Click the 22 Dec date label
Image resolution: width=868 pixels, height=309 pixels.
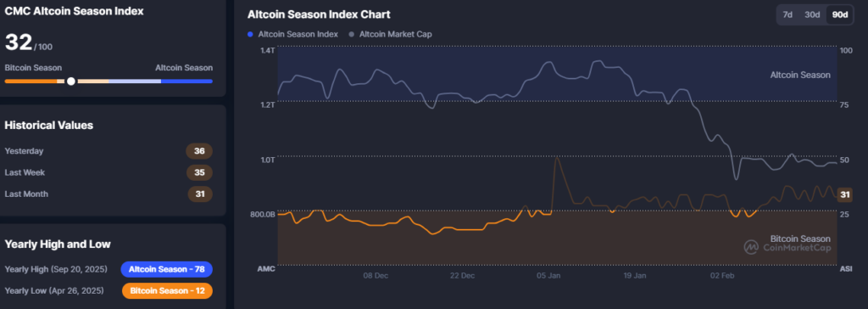pos(462,276)
